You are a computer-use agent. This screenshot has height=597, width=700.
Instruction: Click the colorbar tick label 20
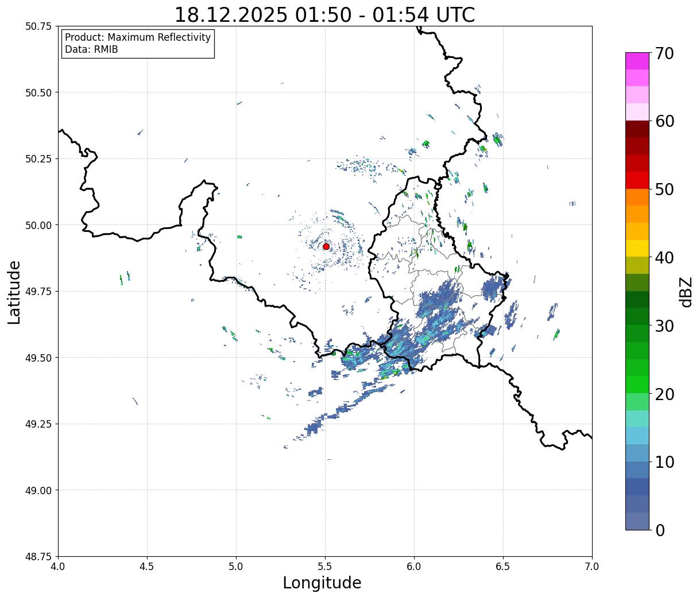(664, 394)
